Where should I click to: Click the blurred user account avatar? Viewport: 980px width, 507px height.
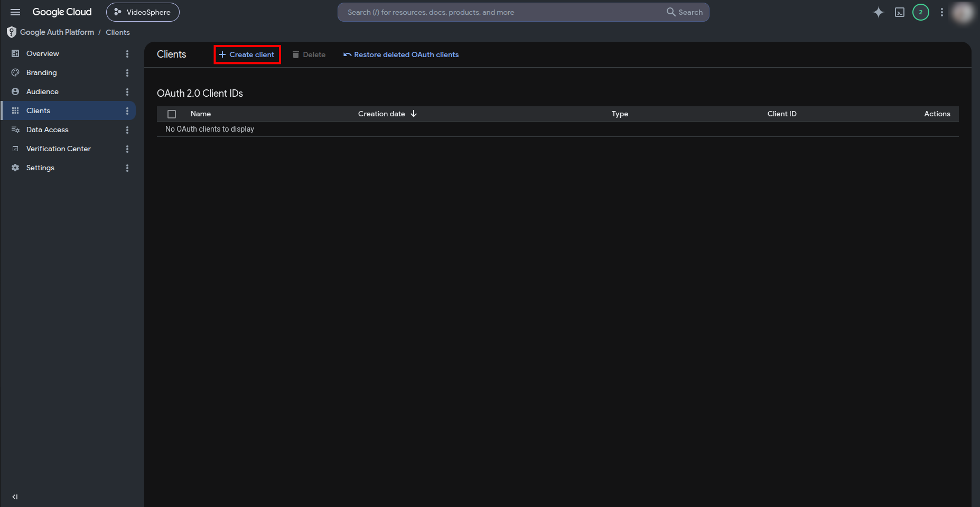[963, 12]
